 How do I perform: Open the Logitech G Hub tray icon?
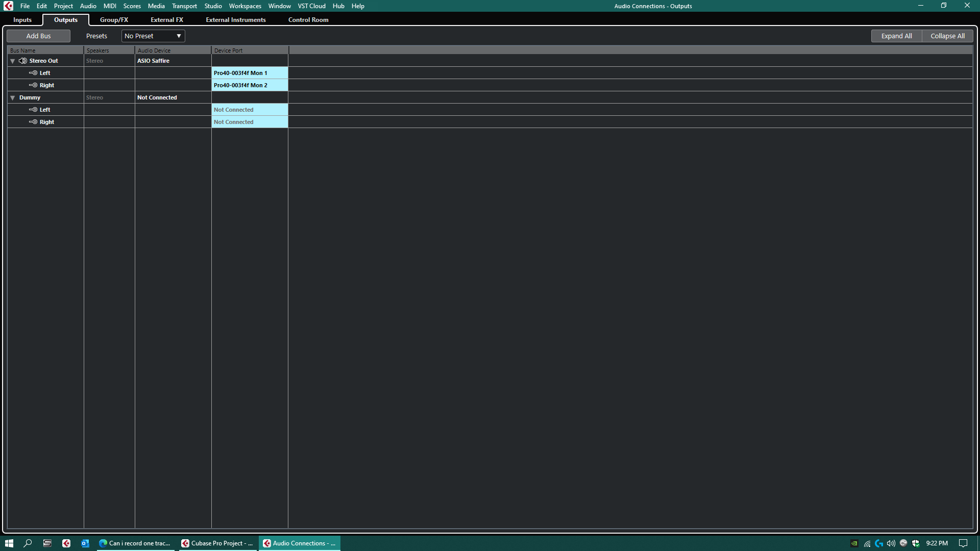[x=879, y=543]
